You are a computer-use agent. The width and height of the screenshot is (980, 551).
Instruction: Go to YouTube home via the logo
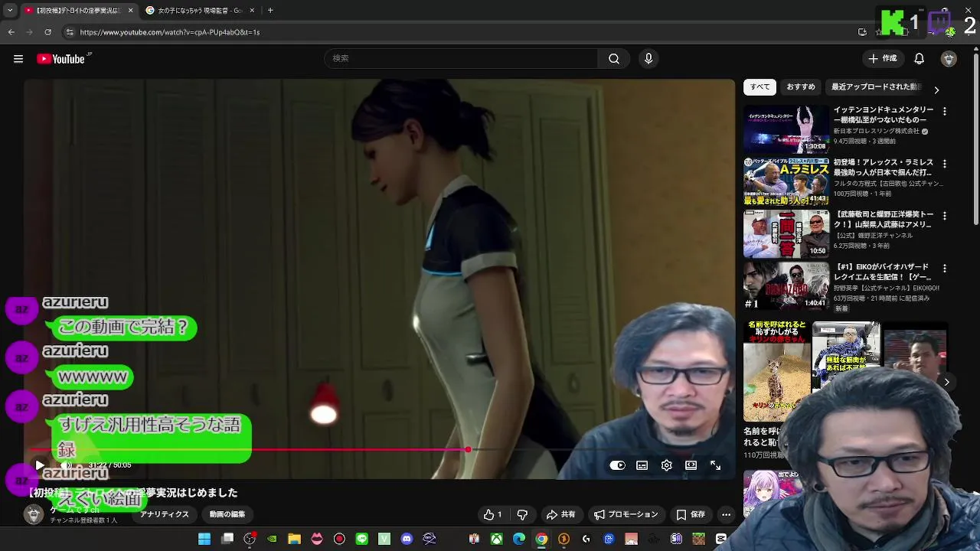(60, 59)
